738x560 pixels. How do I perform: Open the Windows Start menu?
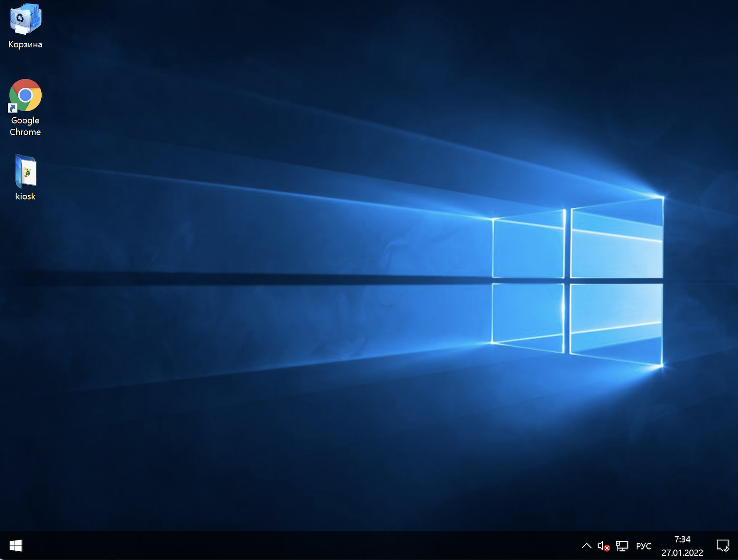click(x=15, y=545)
